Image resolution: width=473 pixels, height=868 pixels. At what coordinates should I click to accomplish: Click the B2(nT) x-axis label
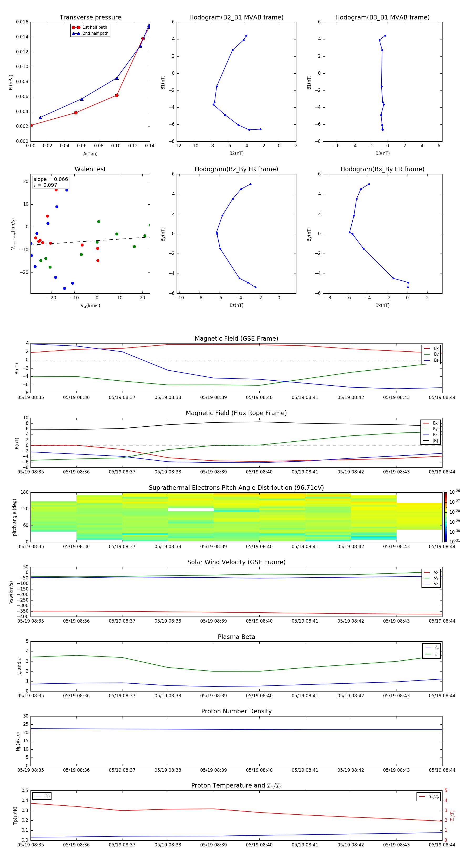pos(236,153)
